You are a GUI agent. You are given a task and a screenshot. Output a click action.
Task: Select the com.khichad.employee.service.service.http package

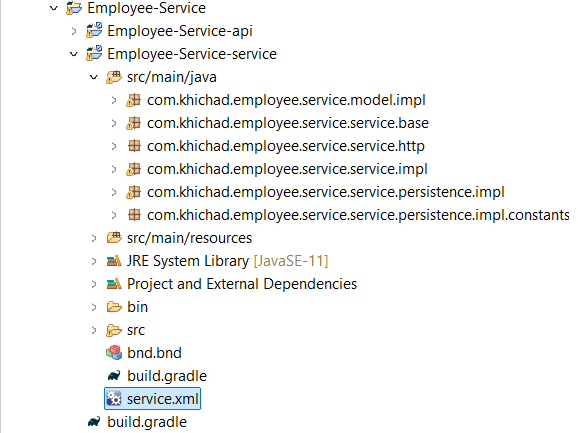click(x=286, y=146)
